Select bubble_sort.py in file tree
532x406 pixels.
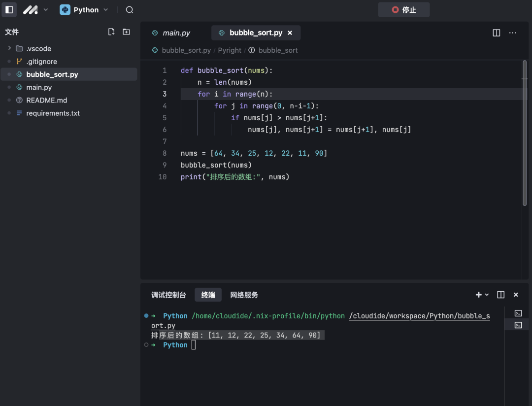(x=69, y=74)
